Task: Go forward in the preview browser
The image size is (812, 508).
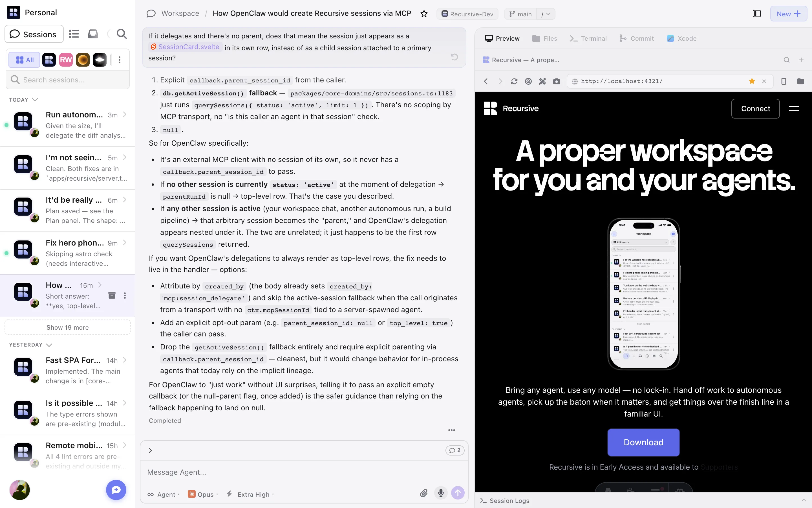Action: point(500,81)
